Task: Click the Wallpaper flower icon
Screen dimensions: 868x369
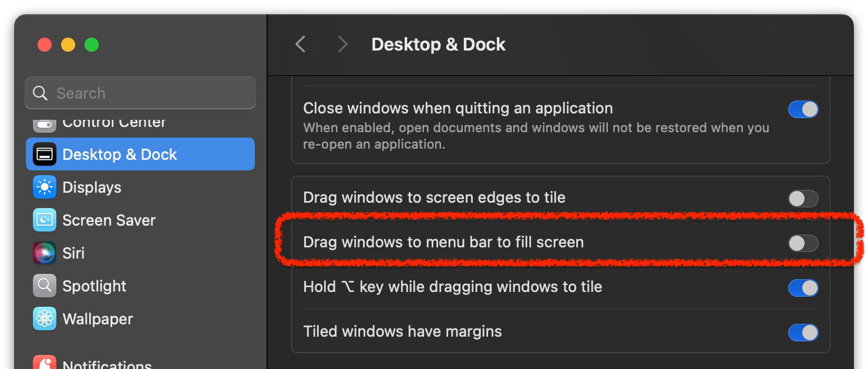Action: 45,319
